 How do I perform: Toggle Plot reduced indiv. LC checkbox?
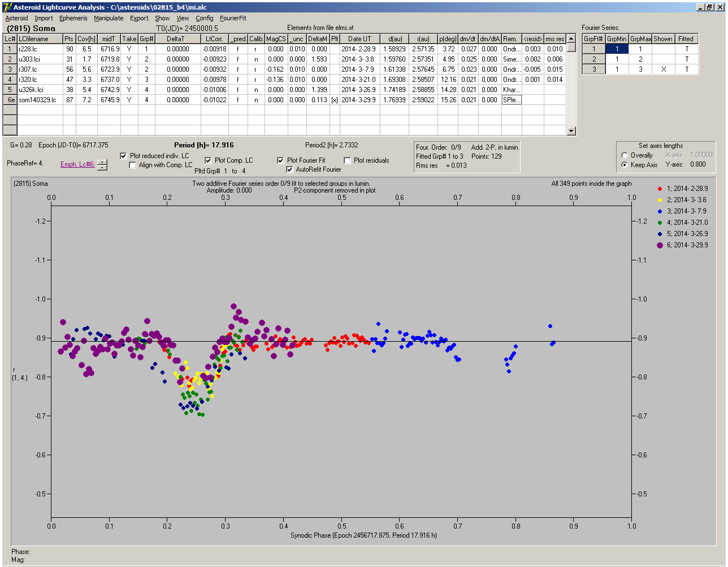click(x=124, y=155)
